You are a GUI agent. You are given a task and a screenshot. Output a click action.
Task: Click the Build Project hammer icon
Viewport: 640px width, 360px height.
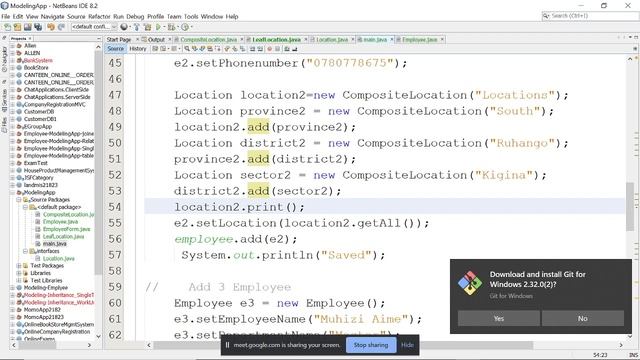point(137,27)
